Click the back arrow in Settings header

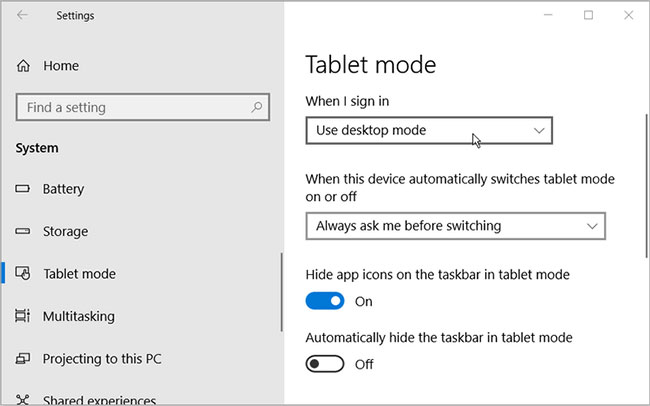click(23, 15)
